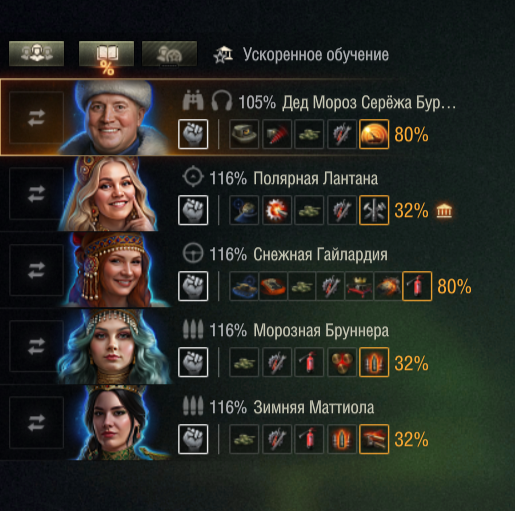Click Полярная Лантана's crossed hammers repair skill
The width and height of the screenshot is (515, 511).
(x=374, y=210)
